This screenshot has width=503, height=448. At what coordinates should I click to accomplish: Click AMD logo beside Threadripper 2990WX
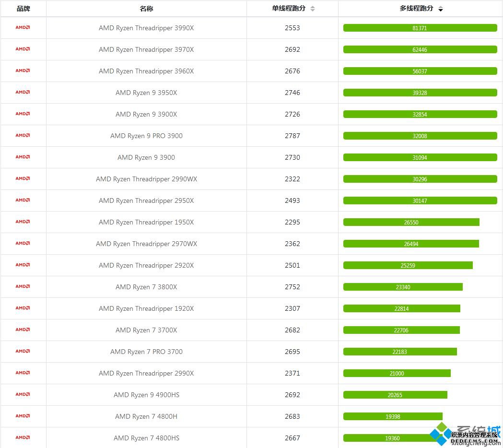(x=23, y=178)
